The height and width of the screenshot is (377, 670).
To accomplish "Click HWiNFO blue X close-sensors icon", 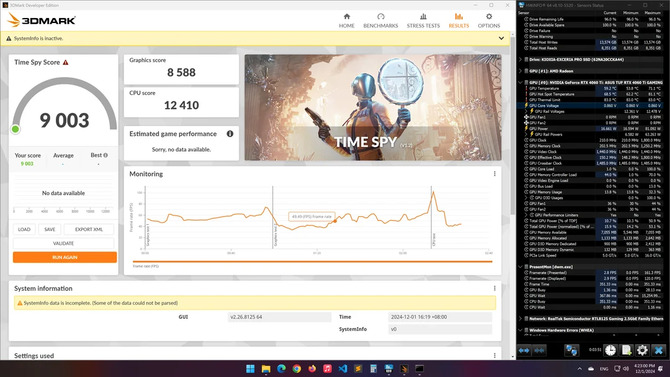I will 658,350.
